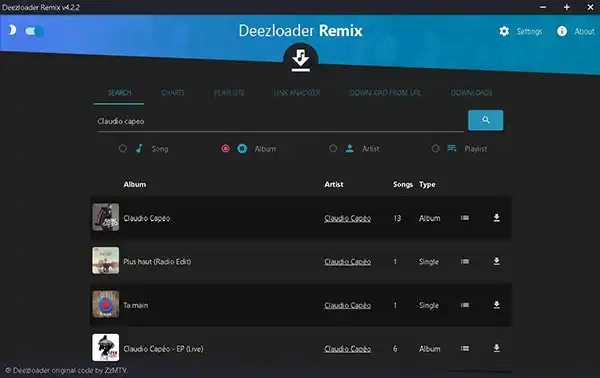Click the Song music note icon
The height and width of the screenshot is (378, 600).
click(x=139, y=148)
